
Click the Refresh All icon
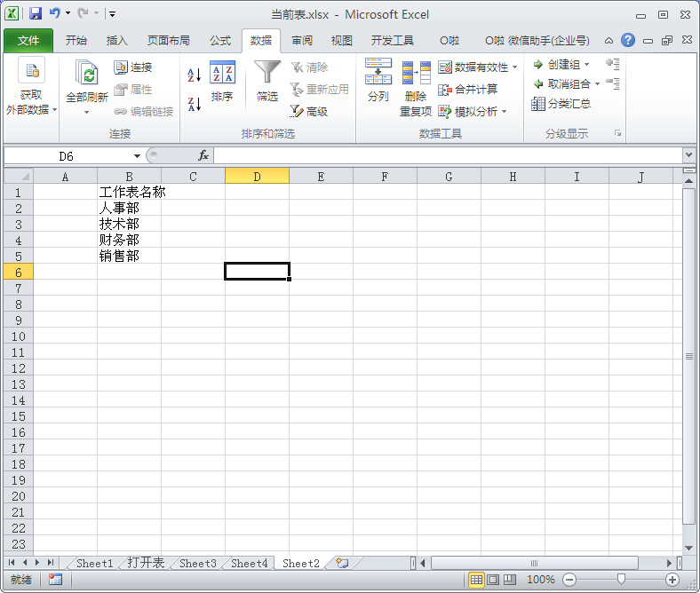[86, 72]
